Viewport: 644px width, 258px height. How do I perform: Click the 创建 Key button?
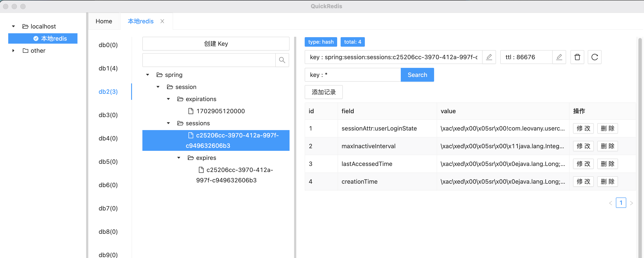point(216,44)
